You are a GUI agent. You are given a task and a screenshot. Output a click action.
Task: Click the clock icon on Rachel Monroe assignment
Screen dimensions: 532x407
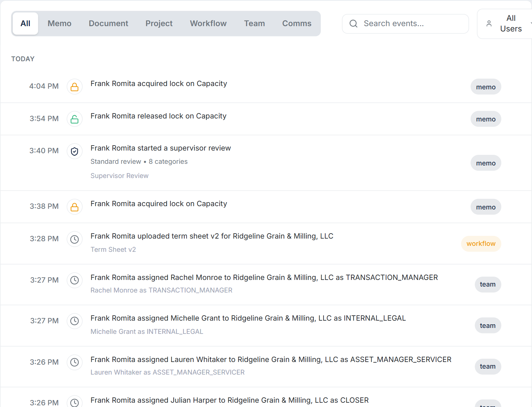74,280
